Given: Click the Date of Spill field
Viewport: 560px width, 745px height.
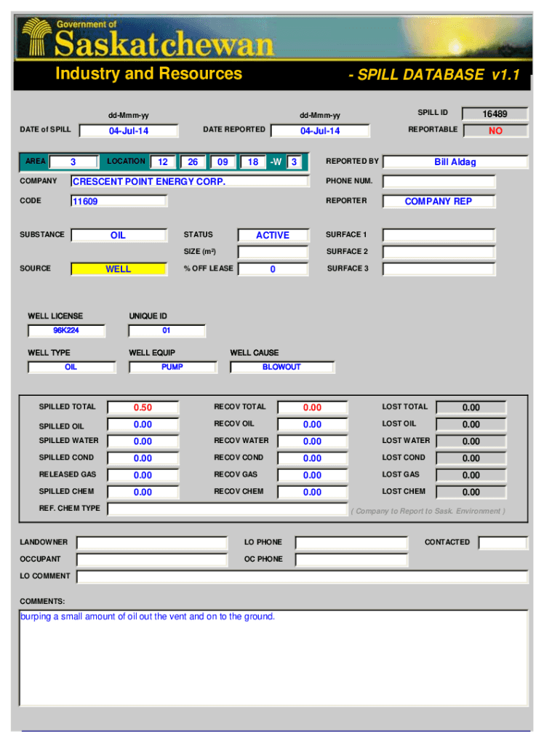Looking at the screenshot, I should click(128, 131).
